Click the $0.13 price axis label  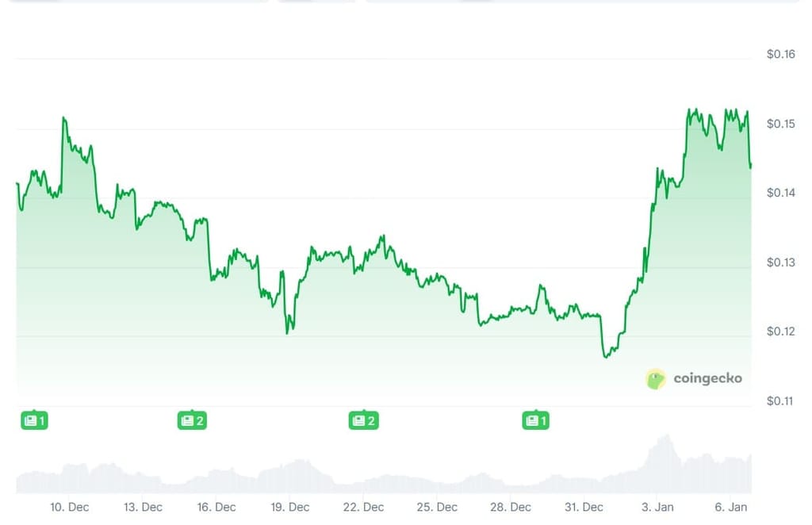[781, 262]
